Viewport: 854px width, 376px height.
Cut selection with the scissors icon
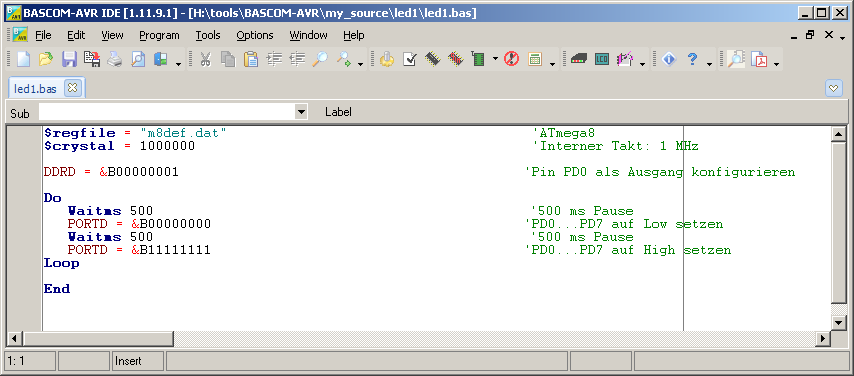pyautogui.click(x=205, y=59)
